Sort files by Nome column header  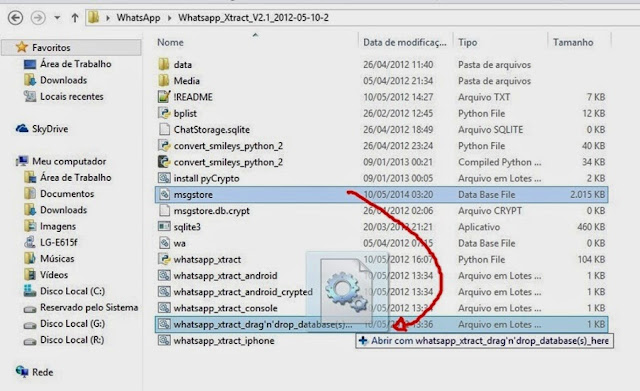point(171,42)
